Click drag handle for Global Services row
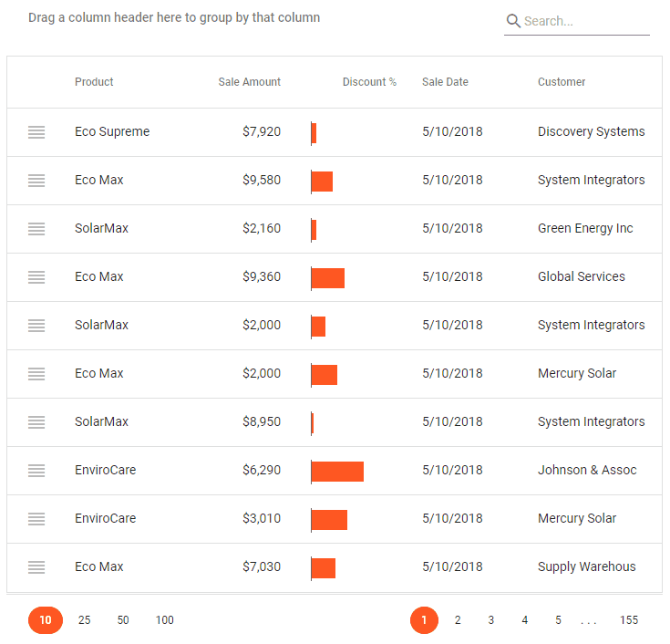The width and height of the screenshot is (670, 644). pos(36,277)
